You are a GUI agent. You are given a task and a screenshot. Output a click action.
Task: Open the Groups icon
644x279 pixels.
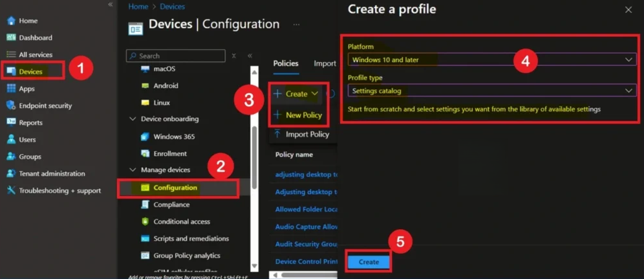pyautogui.click(x=11, y=157)
